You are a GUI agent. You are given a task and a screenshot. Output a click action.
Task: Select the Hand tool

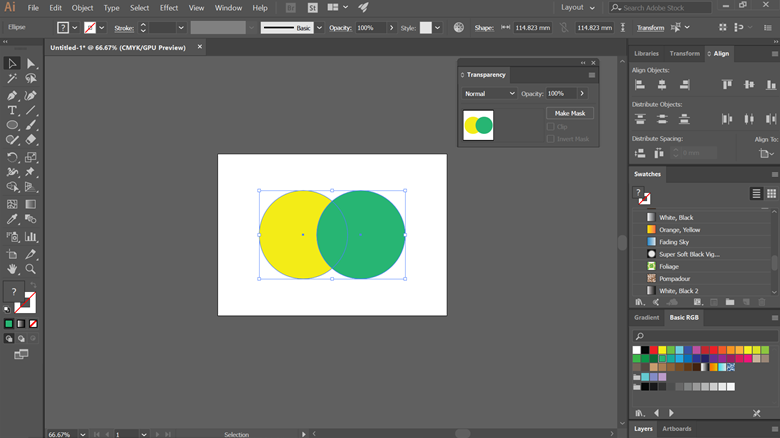(12, 269)
